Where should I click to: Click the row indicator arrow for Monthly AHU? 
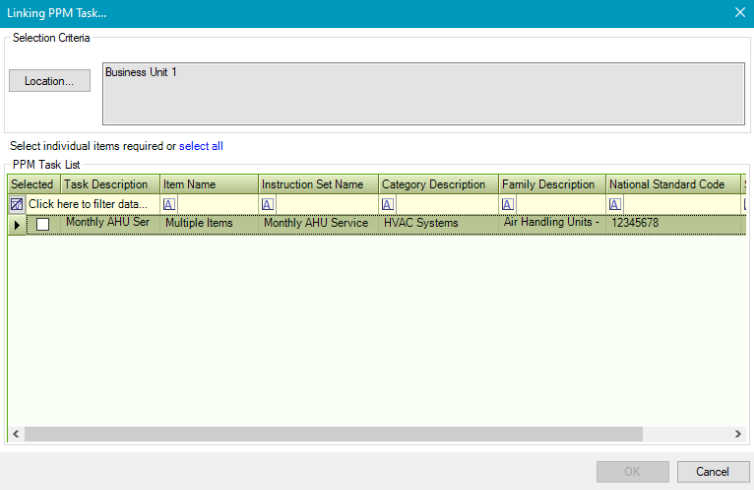tap(17, 225)
